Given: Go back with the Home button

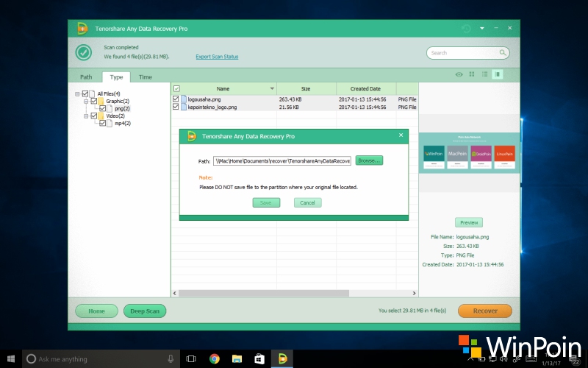Looking at the screenshot, I should [x=96, y=311].
